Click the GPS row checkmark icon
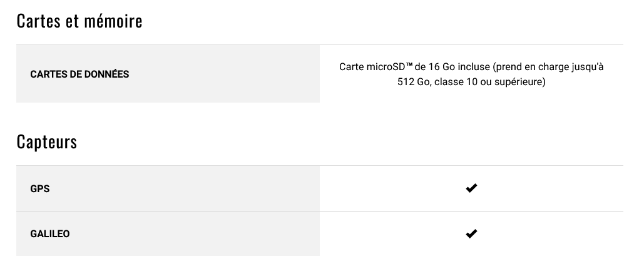This screenshot has width=644, height=271. click(471, 188)
